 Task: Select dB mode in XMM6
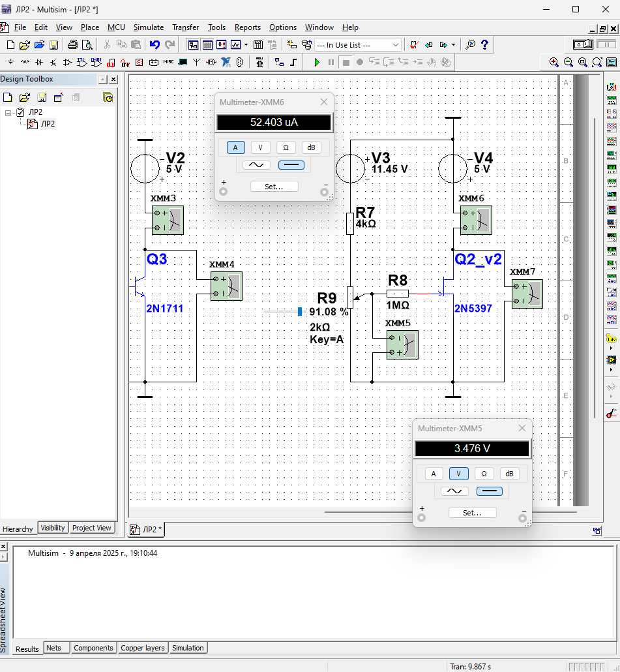tap(311, 147)
